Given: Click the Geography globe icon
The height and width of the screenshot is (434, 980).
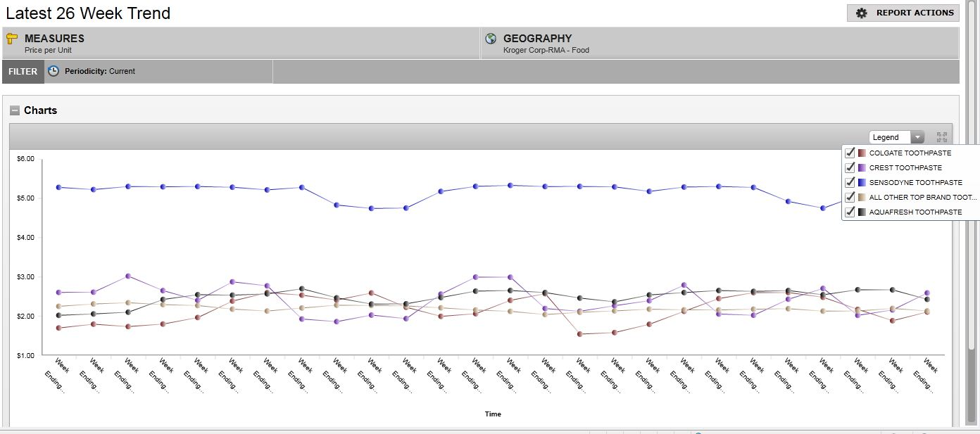Looking at the screenshot, I should pyautogui.click(x=491, y=39).
